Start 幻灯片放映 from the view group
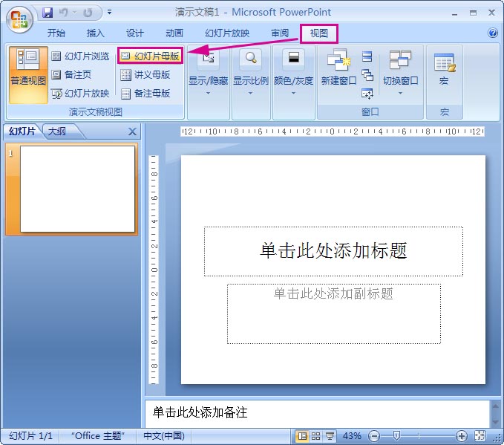Image resolution: width=504 pixels, height=445 pixels. (x=80, y=94)
